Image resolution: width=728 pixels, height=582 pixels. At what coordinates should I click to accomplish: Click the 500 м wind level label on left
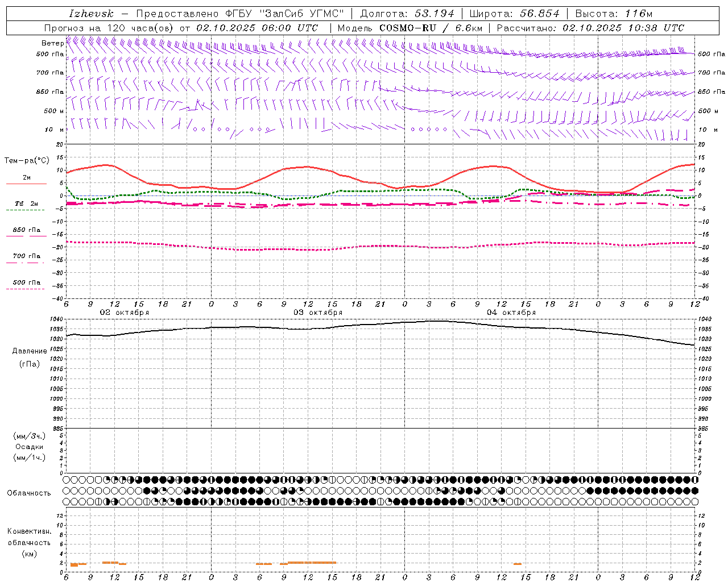tap(54, 111)
